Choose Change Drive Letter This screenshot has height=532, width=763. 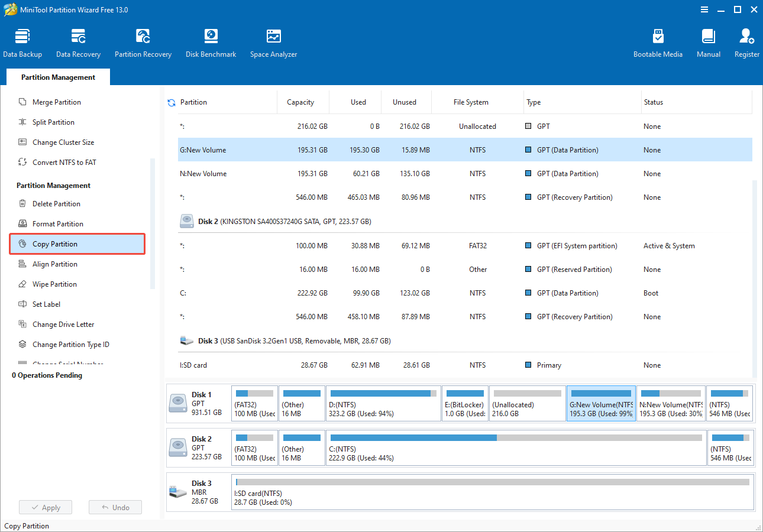tap(63, 324)
